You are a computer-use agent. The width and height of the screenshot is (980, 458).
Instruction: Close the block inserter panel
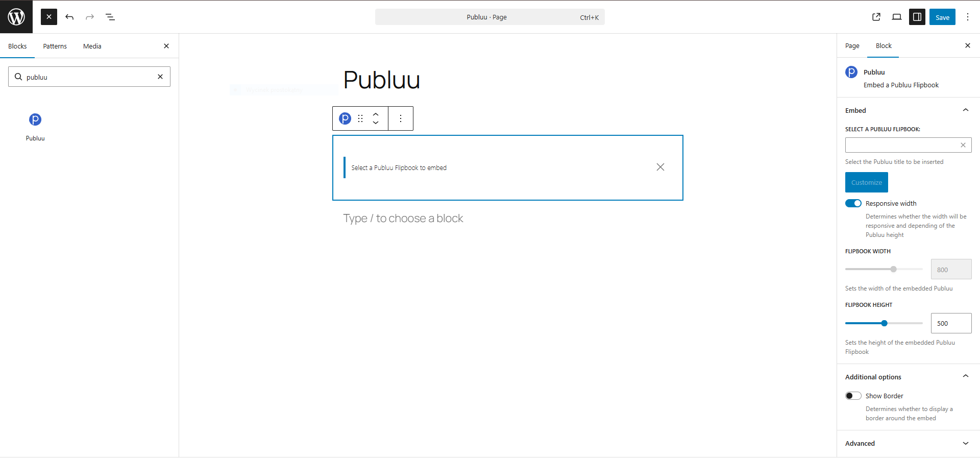(166, 46)
